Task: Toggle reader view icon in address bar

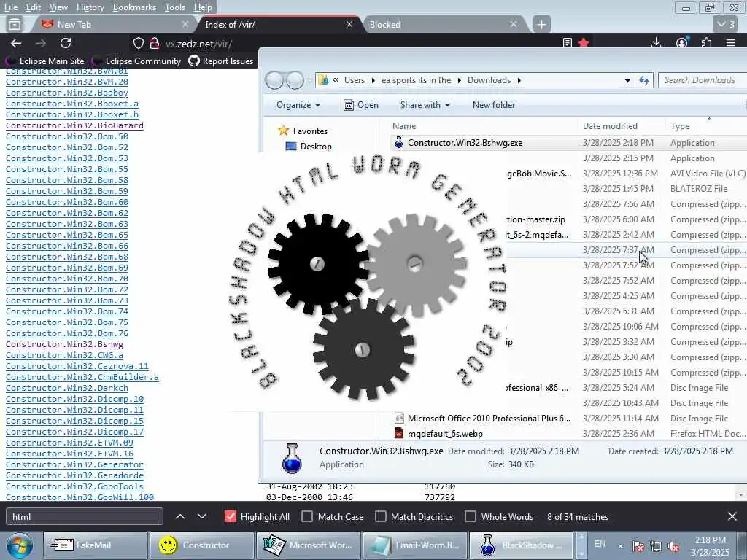Action: pyautogui.click(x=567, y=42)
